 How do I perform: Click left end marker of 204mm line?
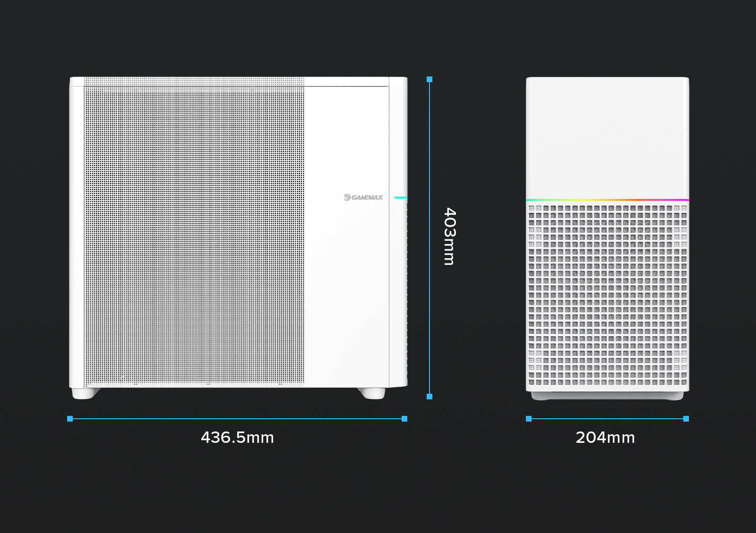529,419
